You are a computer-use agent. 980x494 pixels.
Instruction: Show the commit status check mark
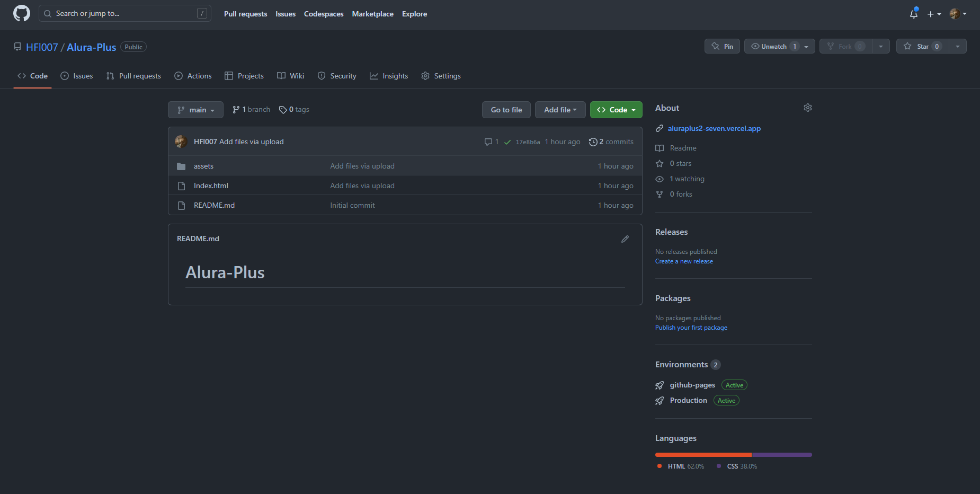click(507, 142)
